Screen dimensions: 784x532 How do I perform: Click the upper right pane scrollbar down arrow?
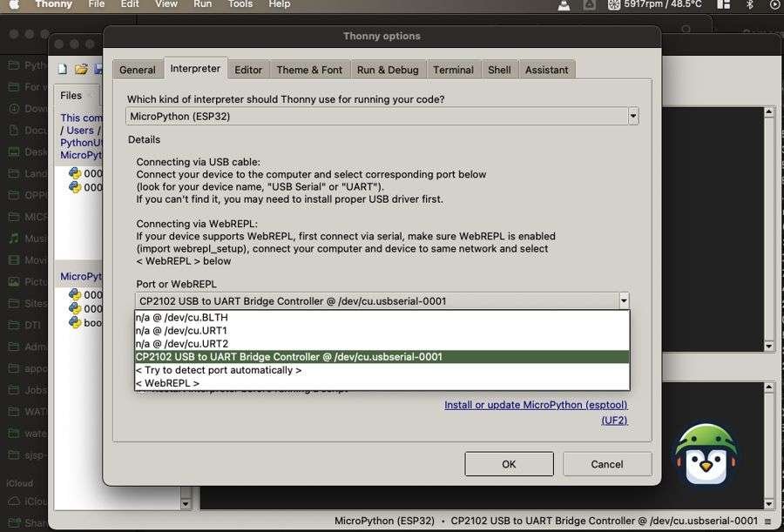769,346
